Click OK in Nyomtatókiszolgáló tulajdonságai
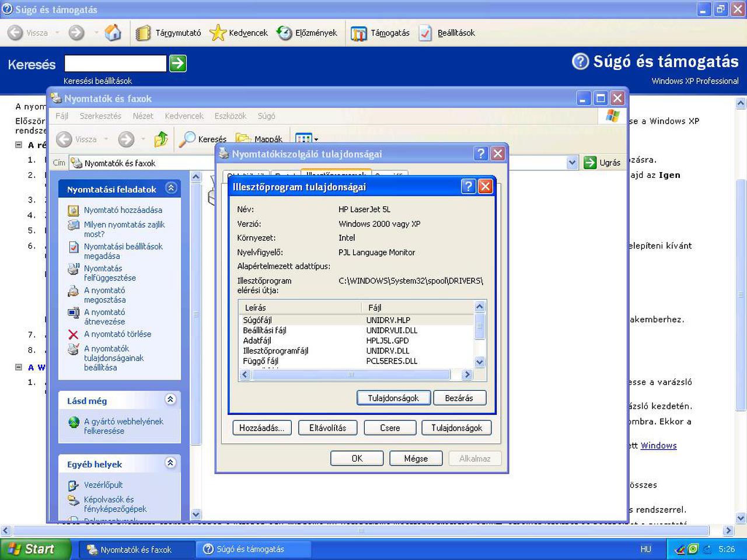The height and width of the screenshot is (560, 747). (357, 459)
